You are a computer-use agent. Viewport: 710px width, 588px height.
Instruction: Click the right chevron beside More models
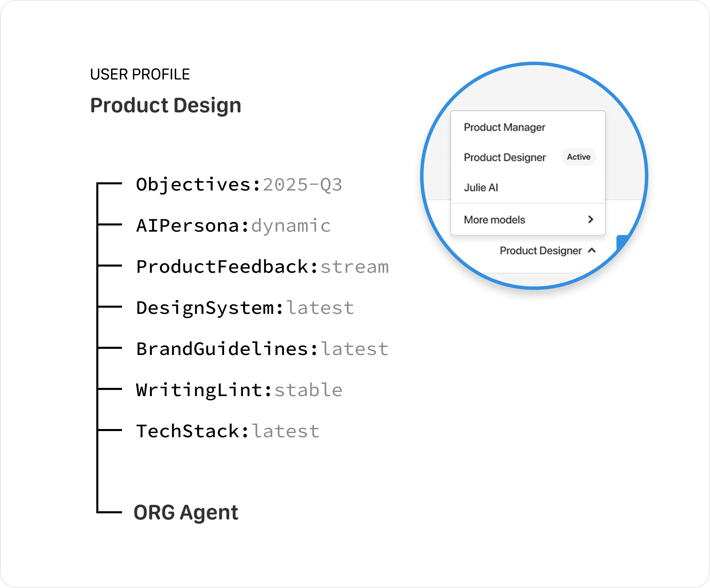[590, 220]
